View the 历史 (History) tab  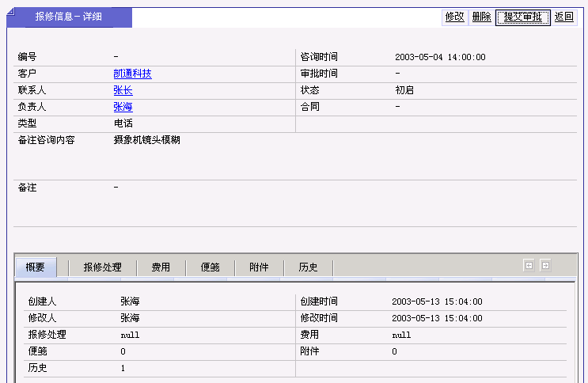pyautogui.click(x=308, y=267)
